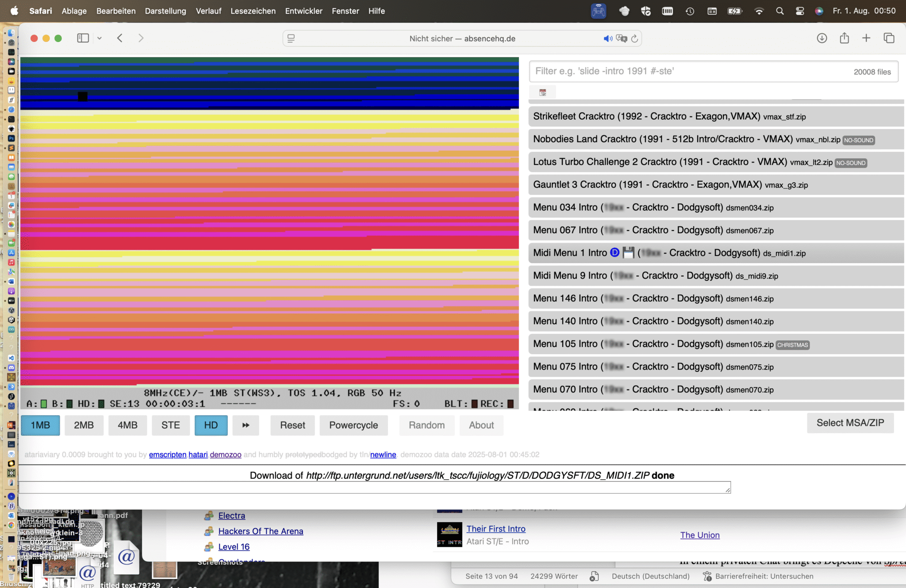Click the Share toolbar icon
The image size is (906, 588).
click(844, 38)
